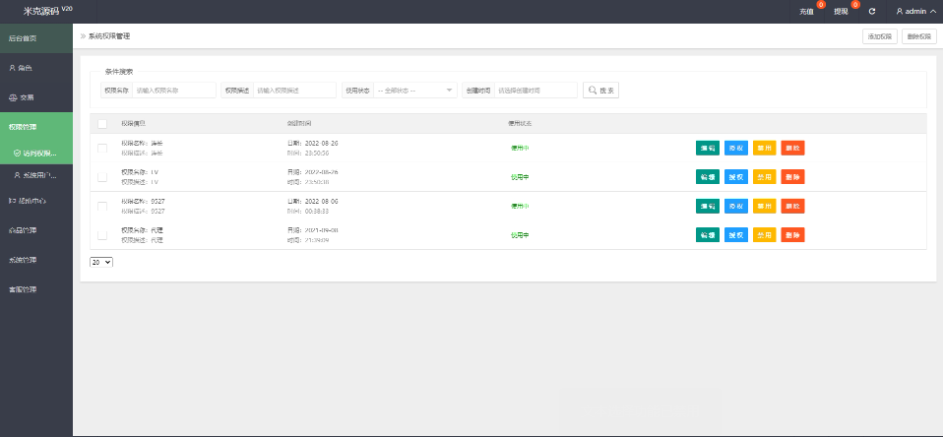Viewport: 943px width, 437px height.
Task: Collapse the 权限管理 sidebar section
Action: point(36,127)
